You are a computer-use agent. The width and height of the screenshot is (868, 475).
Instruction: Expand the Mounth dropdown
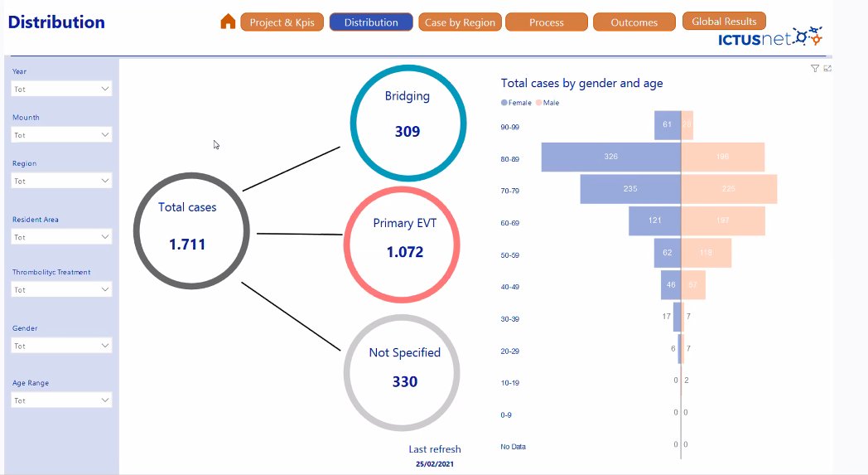click(x=61, y=134)
